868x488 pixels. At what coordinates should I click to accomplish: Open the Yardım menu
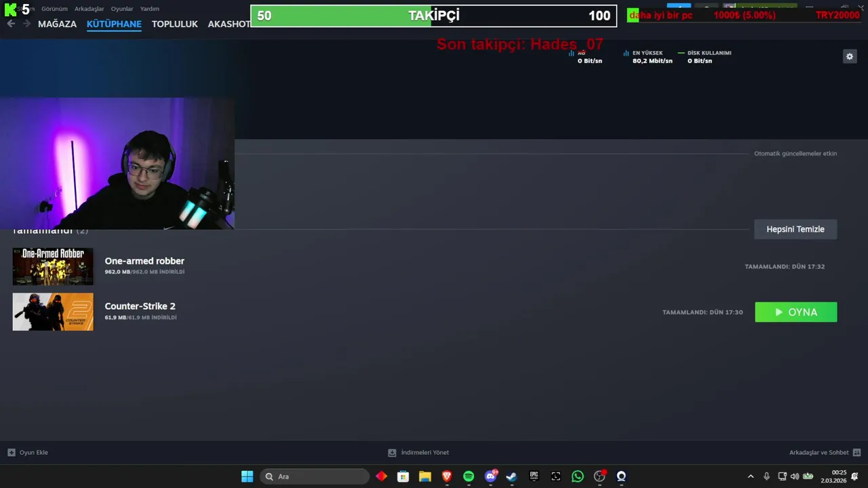click(149, 9)
